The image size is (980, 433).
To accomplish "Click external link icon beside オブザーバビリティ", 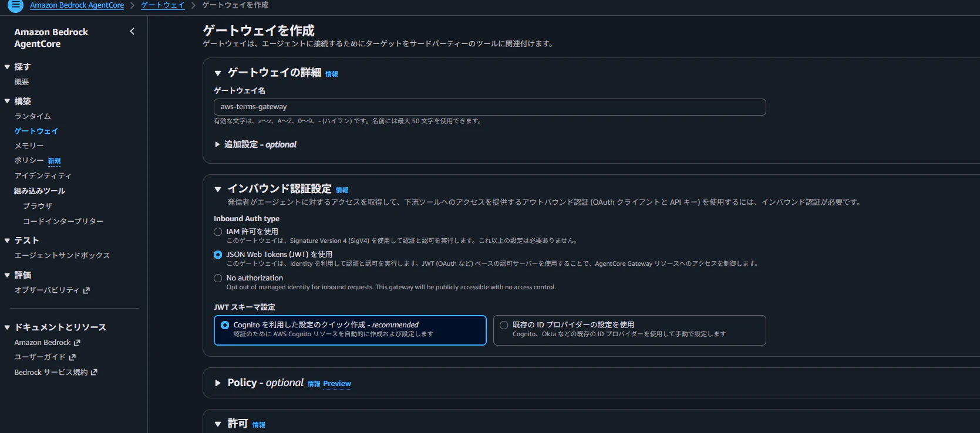I will coord(86,290).
